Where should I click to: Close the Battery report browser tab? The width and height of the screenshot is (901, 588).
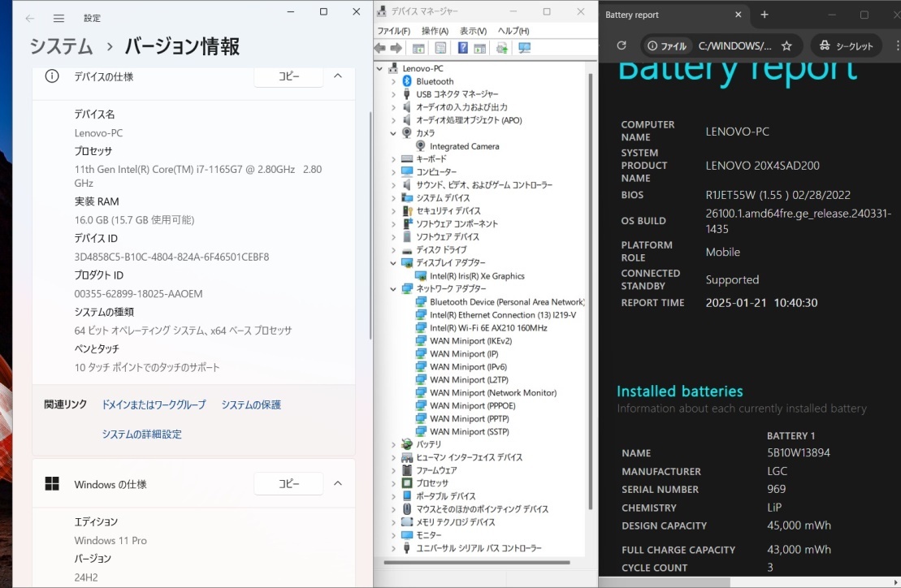click(739, 15)
